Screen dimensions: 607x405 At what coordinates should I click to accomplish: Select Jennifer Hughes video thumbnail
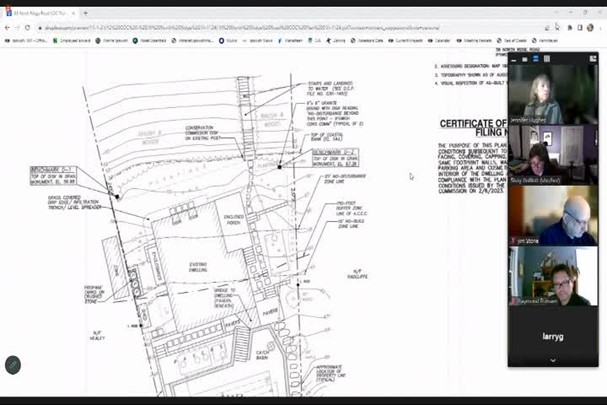point(553,95)
